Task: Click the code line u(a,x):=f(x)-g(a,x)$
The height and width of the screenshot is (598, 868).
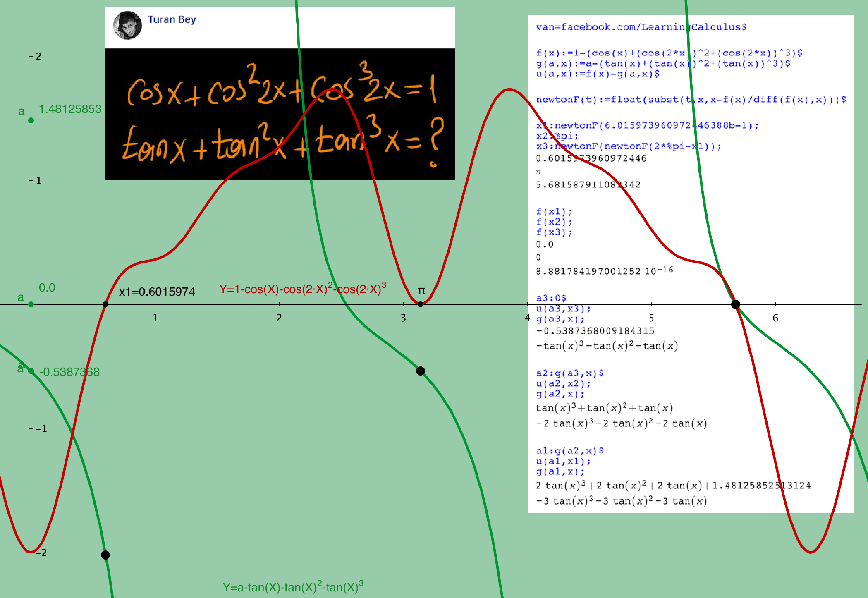Action: pyautogui.click(x=598, y=74)
